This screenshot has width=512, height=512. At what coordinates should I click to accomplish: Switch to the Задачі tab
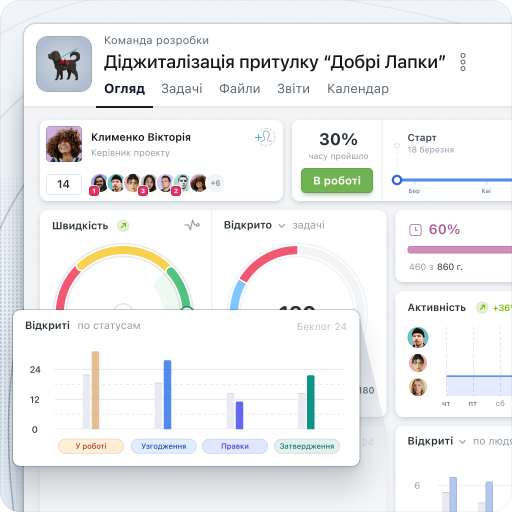(182, 89)
